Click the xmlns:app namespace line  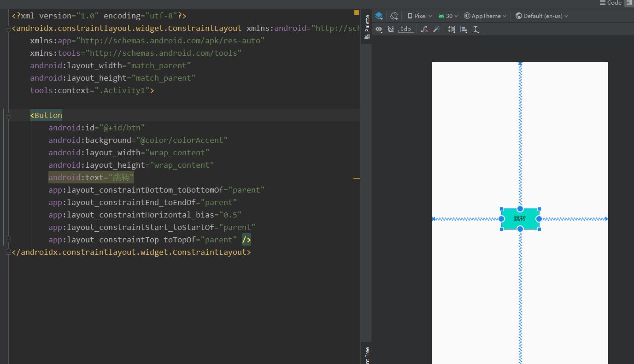coord(147,41)
